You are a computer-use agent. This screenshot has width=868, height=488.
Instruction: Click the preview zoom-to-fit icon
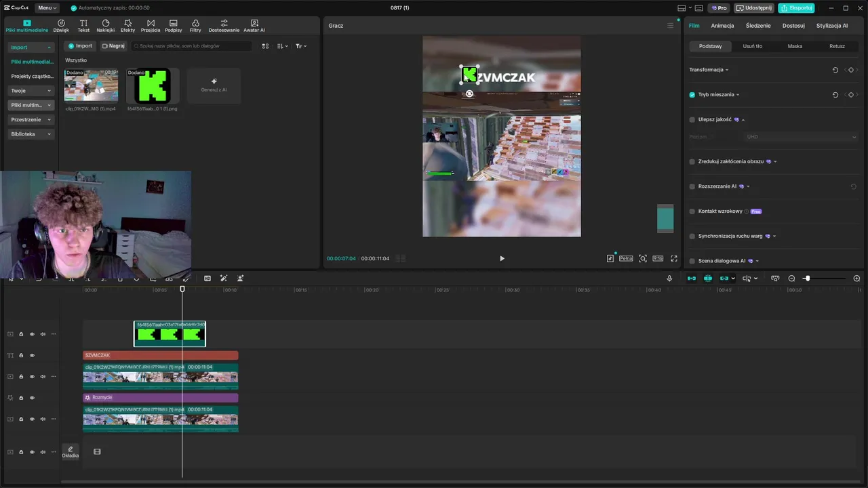[643, 258]
